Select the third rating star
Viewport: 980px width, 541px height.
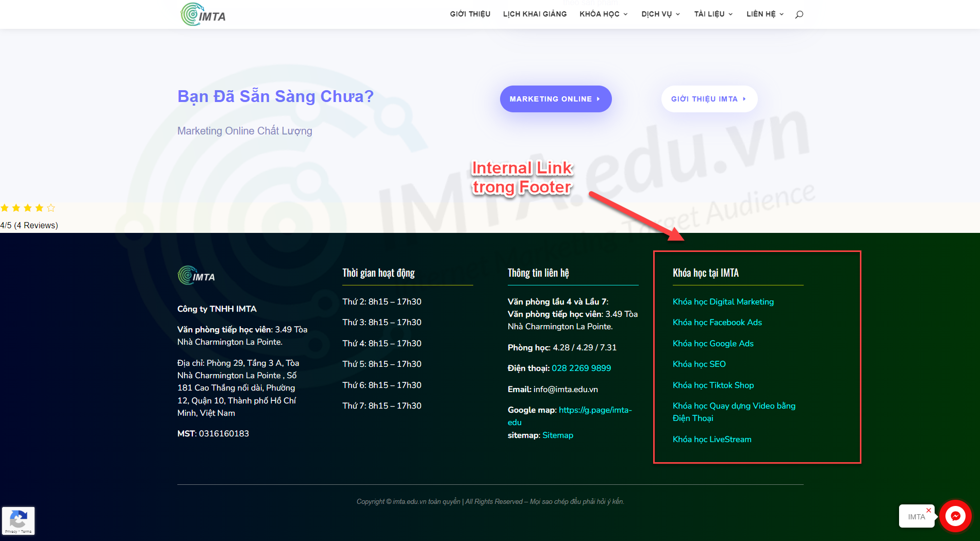(x=28, y=208)
